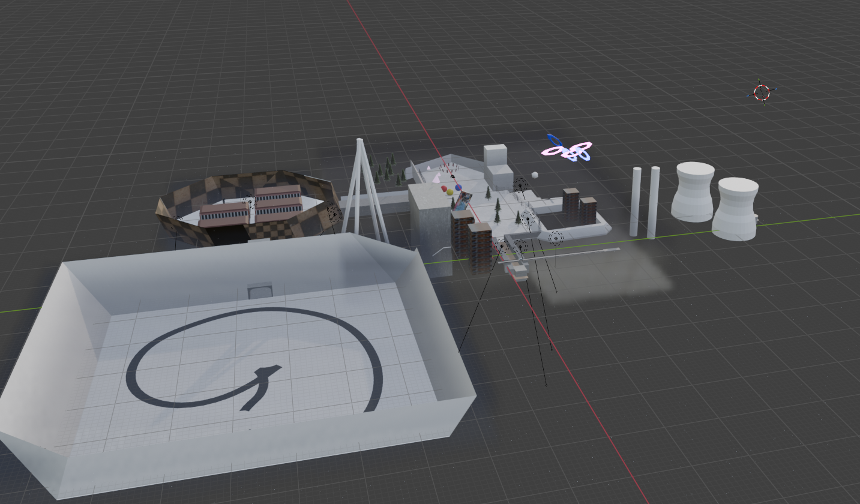Select the double-tier pink building in the checkered ring
Viewport: 860px width, 504px height.
tap(278, 203)
